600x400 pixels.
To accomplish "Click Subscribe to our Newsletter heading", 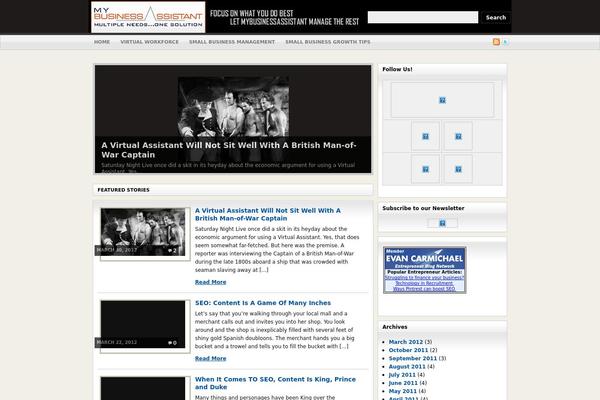I will tap(423, 208).
